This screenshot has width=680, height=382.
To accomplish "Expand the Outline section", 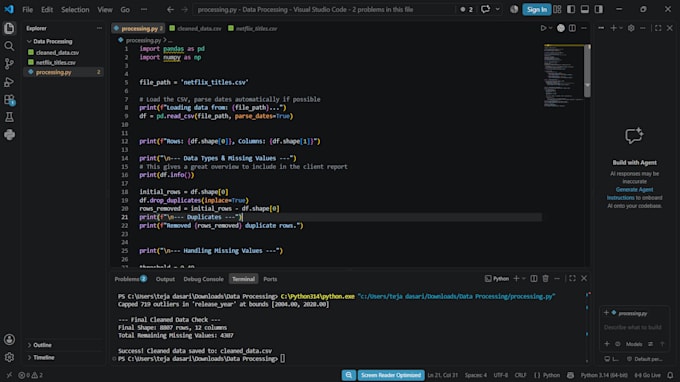I will coord(42,345).
